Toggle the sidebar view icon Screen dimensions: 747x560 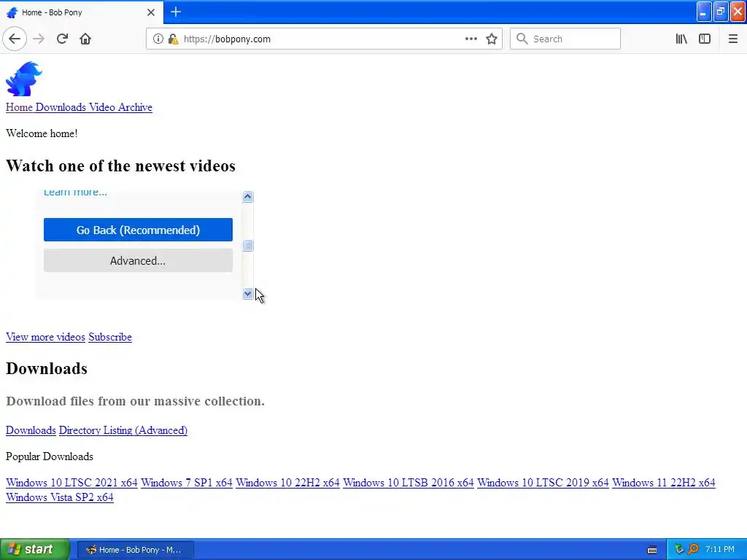705,39
